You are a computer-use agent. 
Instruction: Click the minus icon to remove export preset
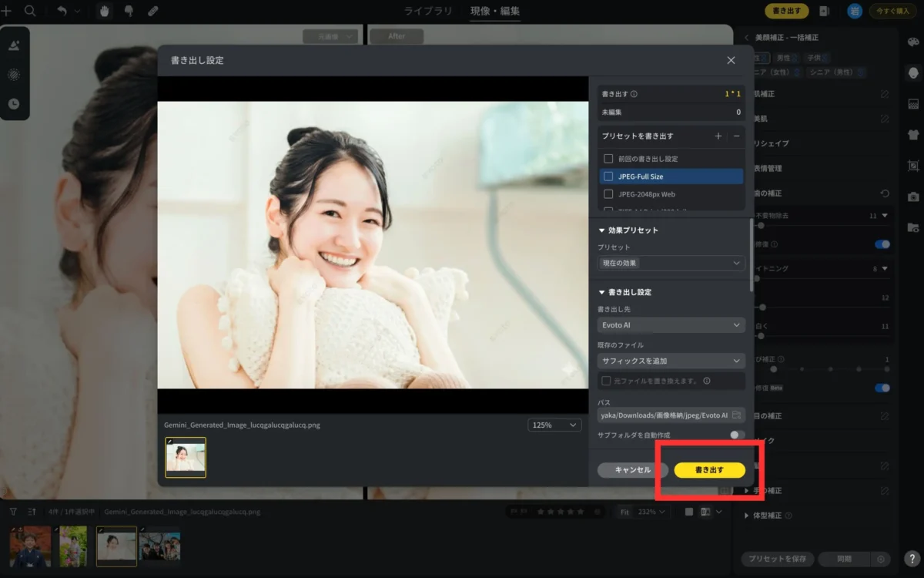[x=736, y=136]
